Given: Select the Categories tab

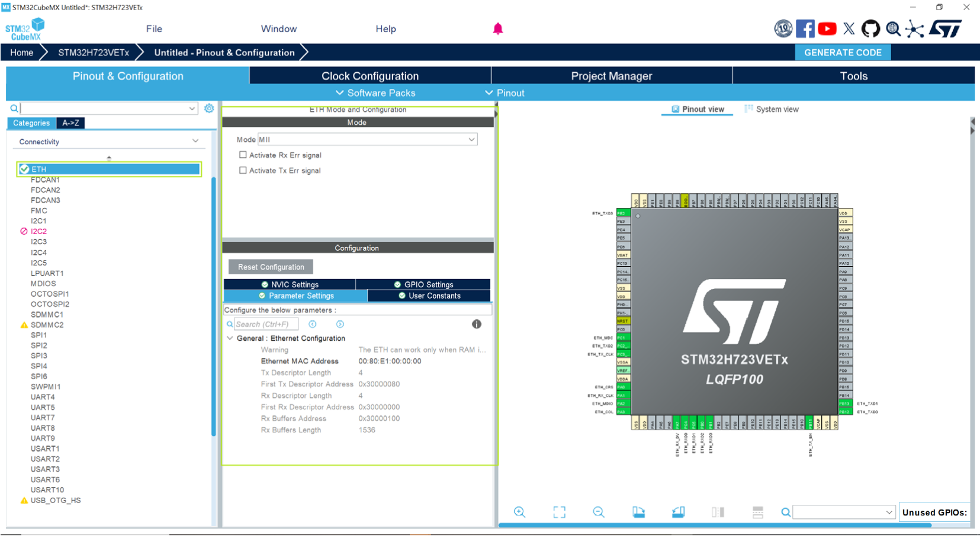Looking at the screenshot, I should pos(31,123).
